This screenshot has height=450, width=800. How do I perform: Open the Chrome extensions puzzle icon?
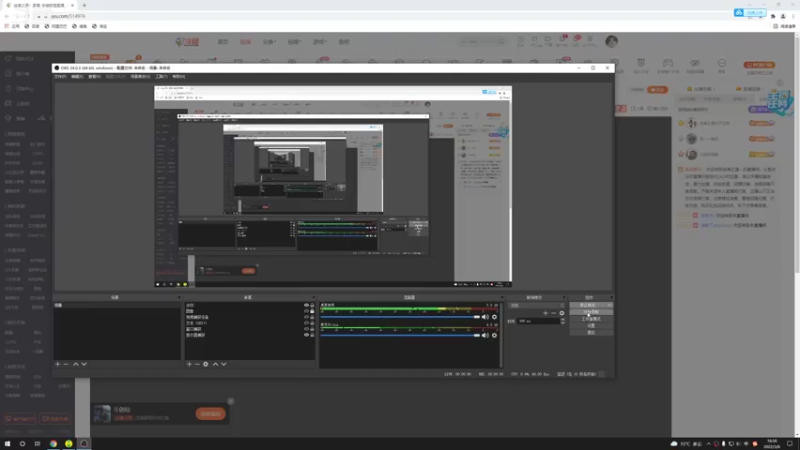(773, 16)
